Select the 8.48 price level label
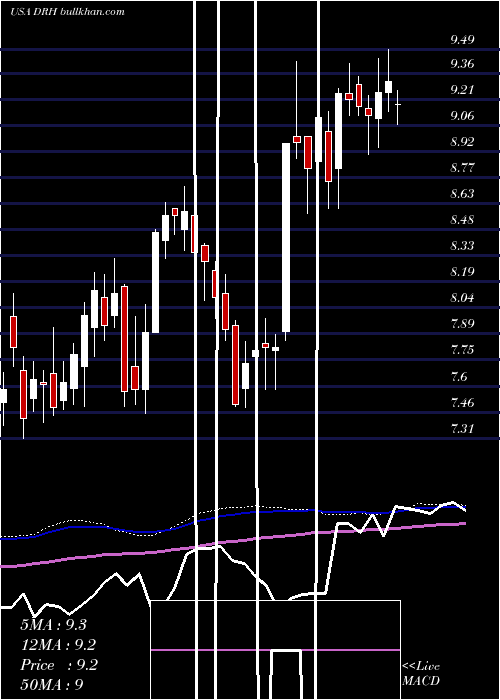Image resolution: width=500 pixels, height=700 pixels. point(462,220)
